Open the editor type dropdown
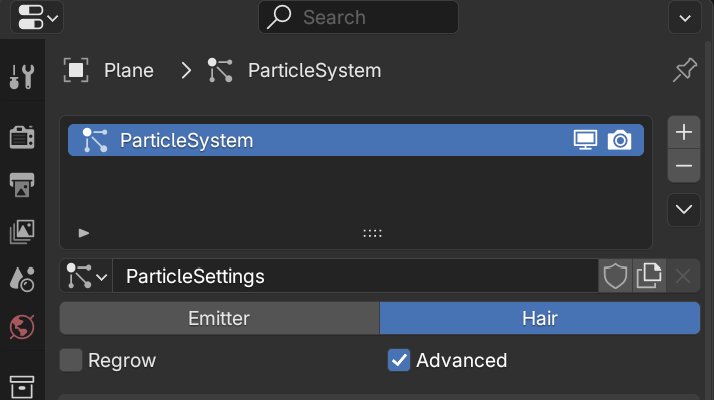The height and width of the screenshot is (400, 714). [37, 17]
